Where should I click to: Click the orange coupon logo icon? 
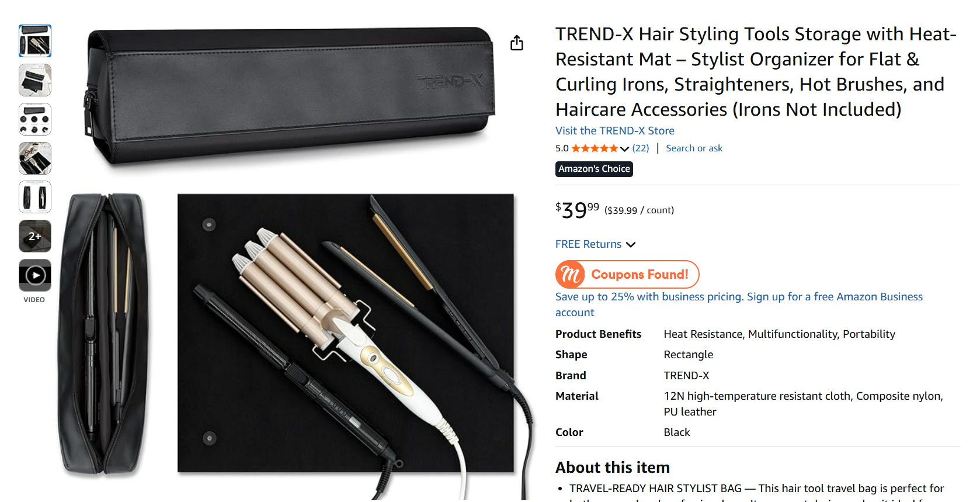click(570, 275)
